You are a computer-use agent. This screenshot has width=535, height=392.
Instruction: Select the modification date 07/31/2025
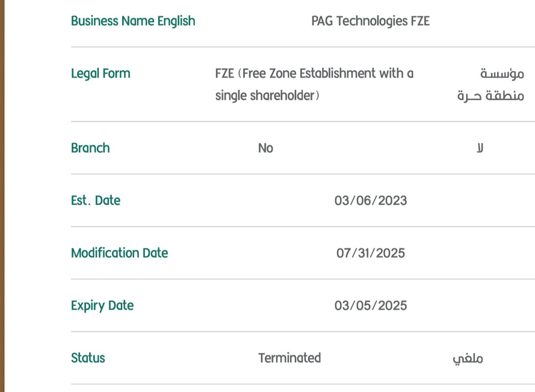pos(370,253)
